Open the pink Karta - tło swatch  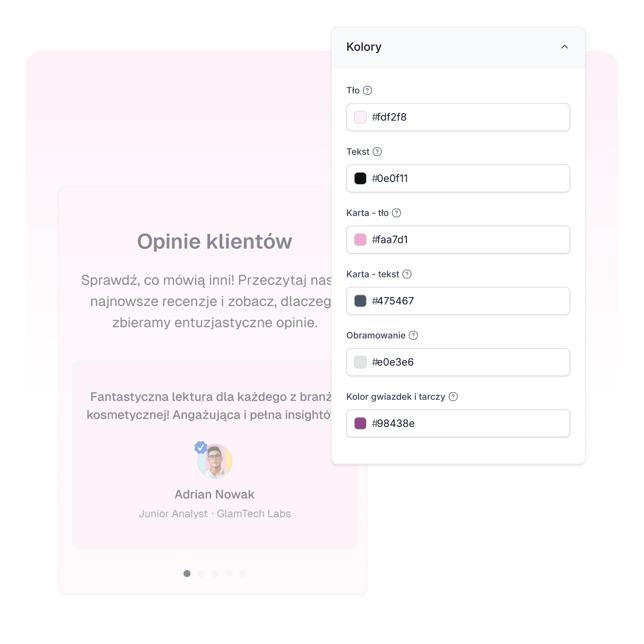point(360,240)
